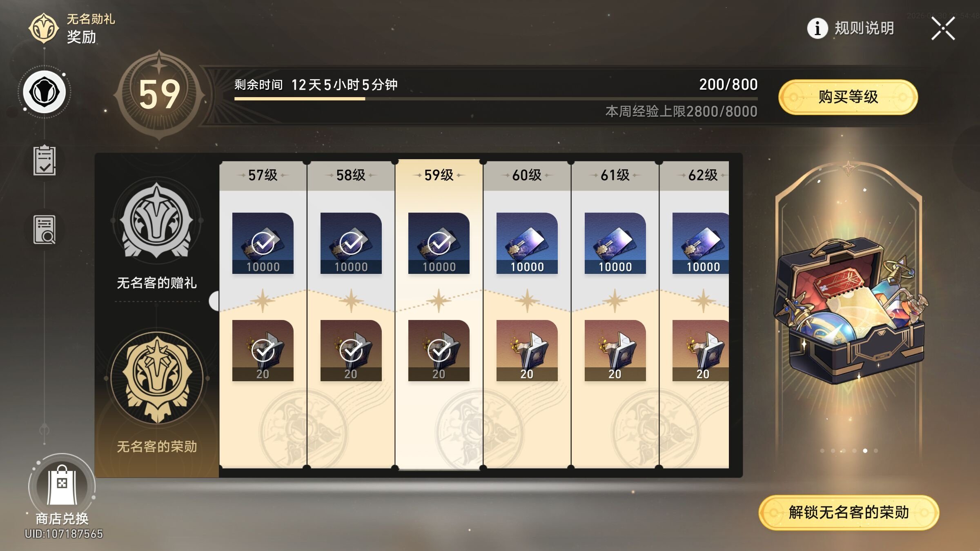
Task: Select the level 62 bottom-row reward showing 20
Action: pyautogui.click(x=701, y=351)
